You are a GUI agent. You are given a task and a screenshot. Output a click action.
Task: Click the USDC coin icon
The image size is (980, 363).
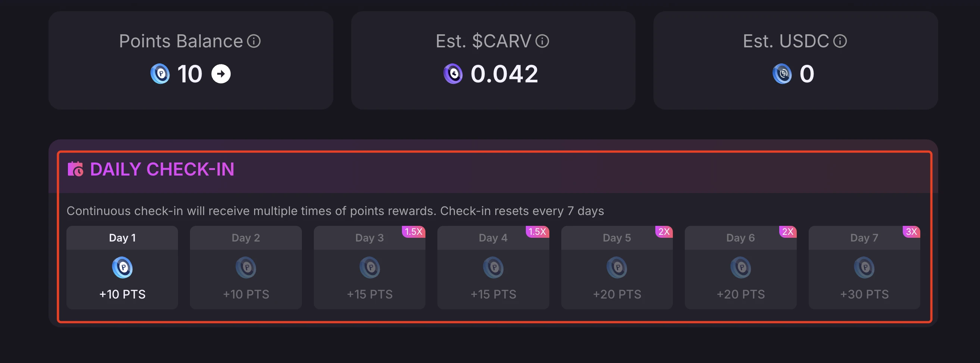(x=782, y=74)
